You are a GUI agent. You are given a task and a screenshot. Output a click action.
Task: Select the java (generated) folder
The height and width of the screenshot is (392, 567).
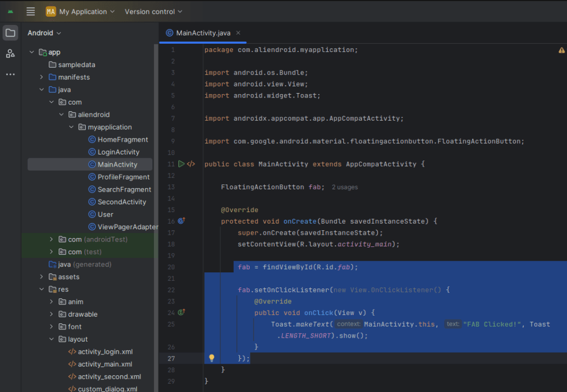pyautogui.click(x=80, y=264)
